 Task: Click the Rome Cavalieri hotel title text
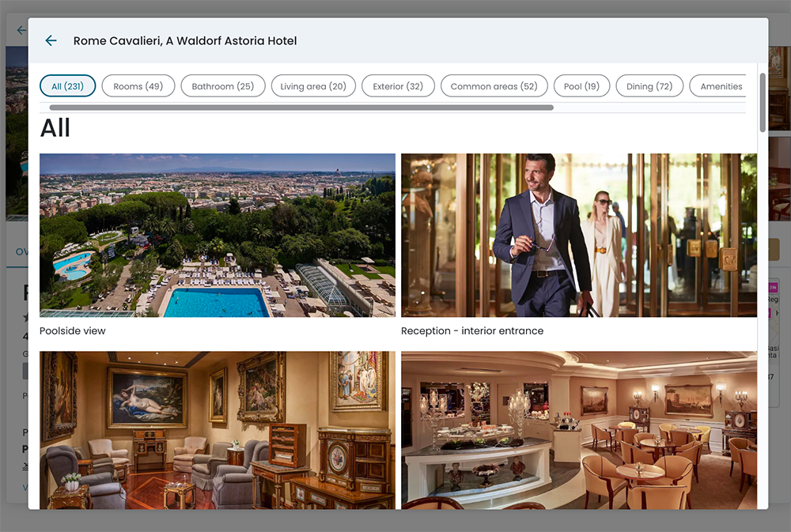click(x=185, y=40)
